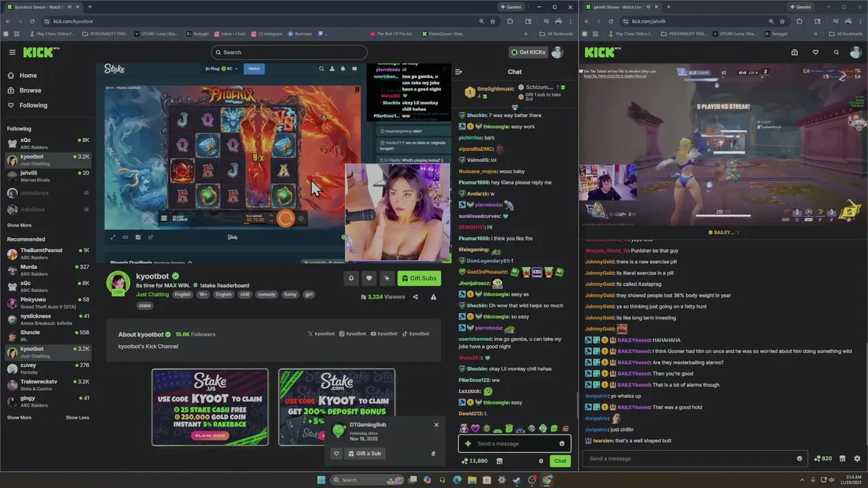The height and width of the screenshot is (488, 868).
Task: Open iamtalanya channel in Following list
Action: pyautogui.click(x=47, y=193)
